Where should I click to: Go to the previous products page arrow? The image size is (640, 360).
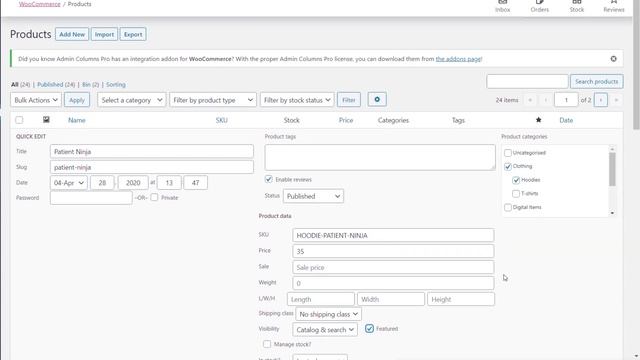click(x=546, y=100)
